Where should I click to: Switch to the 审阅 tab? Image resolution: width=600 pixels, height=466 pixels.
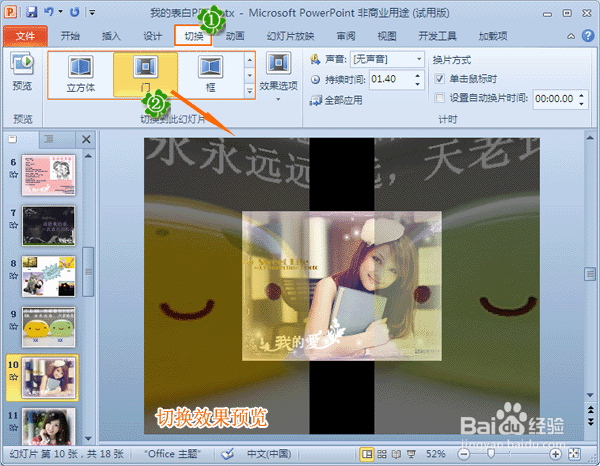pyautogui.click(x=346, y=36)
